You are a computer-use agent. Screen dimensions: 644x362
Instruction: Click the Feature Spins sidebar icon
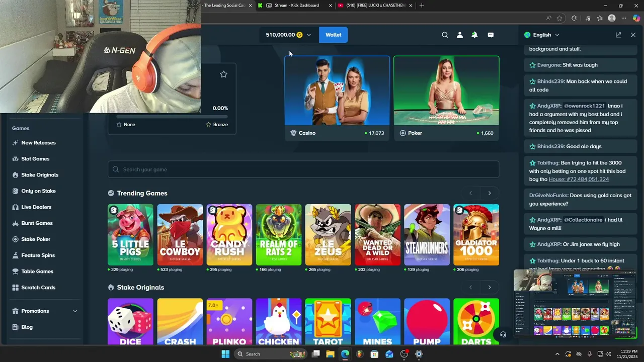pos(16,255)
